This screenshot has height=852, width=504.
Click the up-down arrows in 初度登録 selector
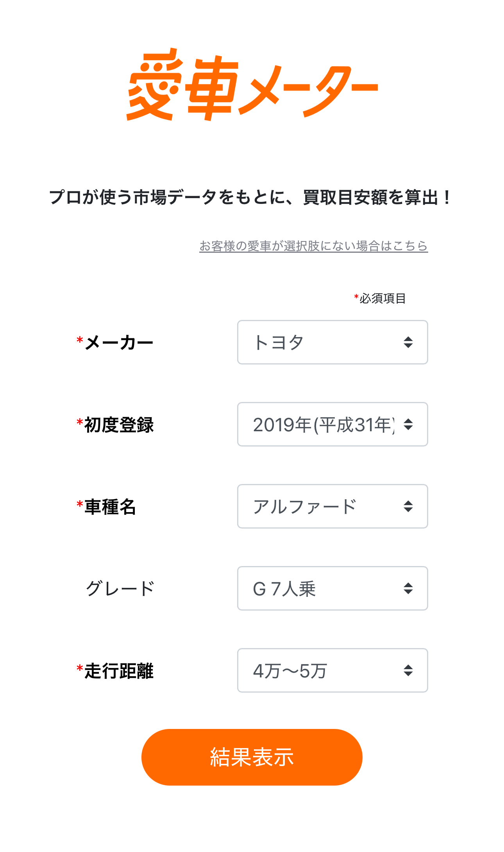[x=408, y=424]
